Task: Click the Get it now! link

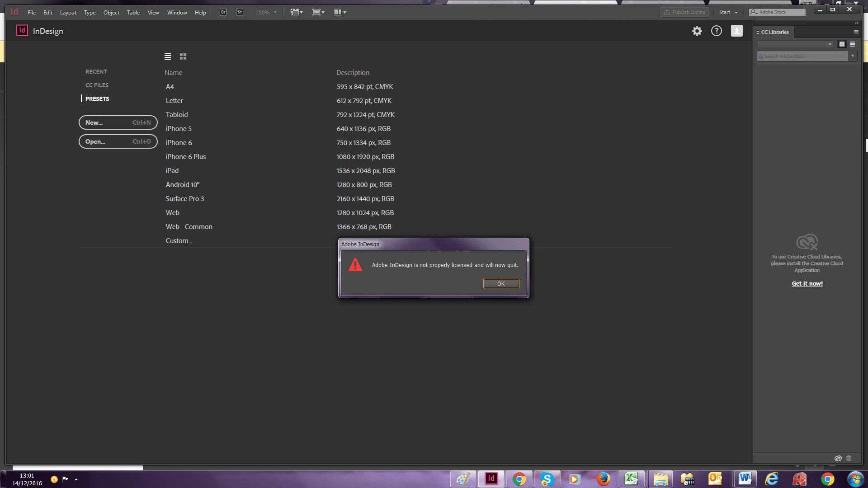Action: click(x=807, y=284)
